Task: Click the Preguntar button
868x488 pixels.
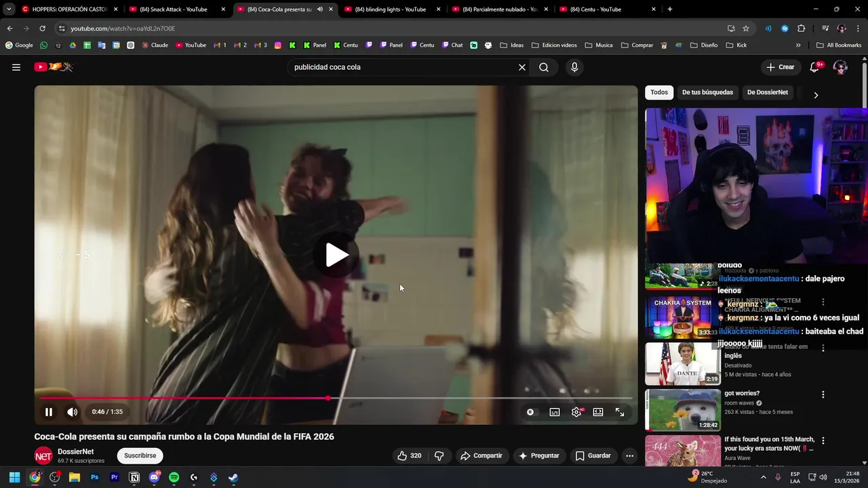Action: pyautogui.click(x=539, y=455)
